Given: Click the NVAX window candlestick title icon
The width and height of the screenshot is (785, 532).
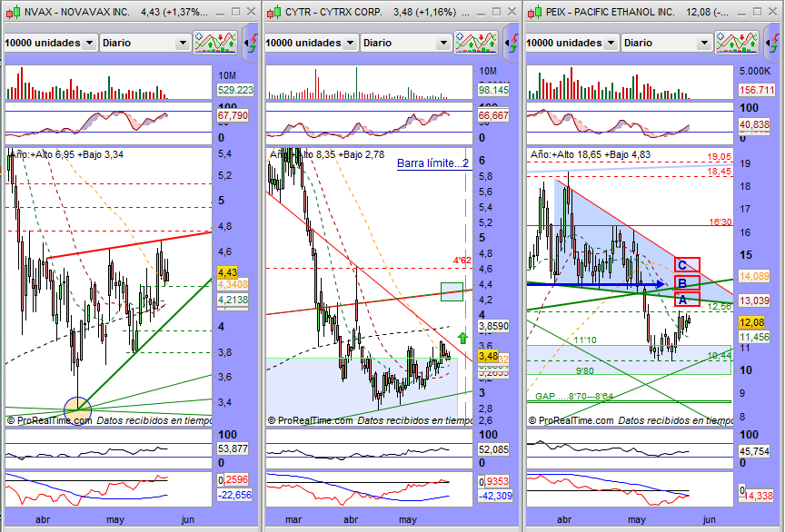Looking at the screenshot, I should [x=14, y=12].
